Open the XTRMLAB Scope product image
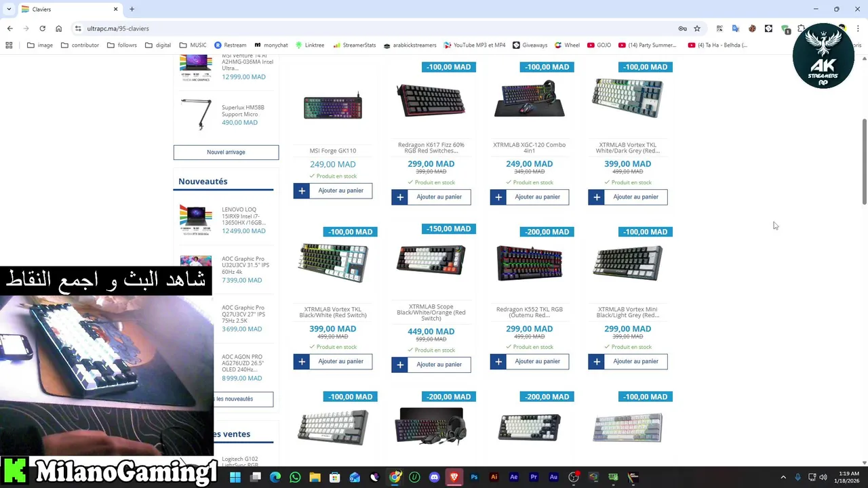868x488 pixels. (431, 260)
